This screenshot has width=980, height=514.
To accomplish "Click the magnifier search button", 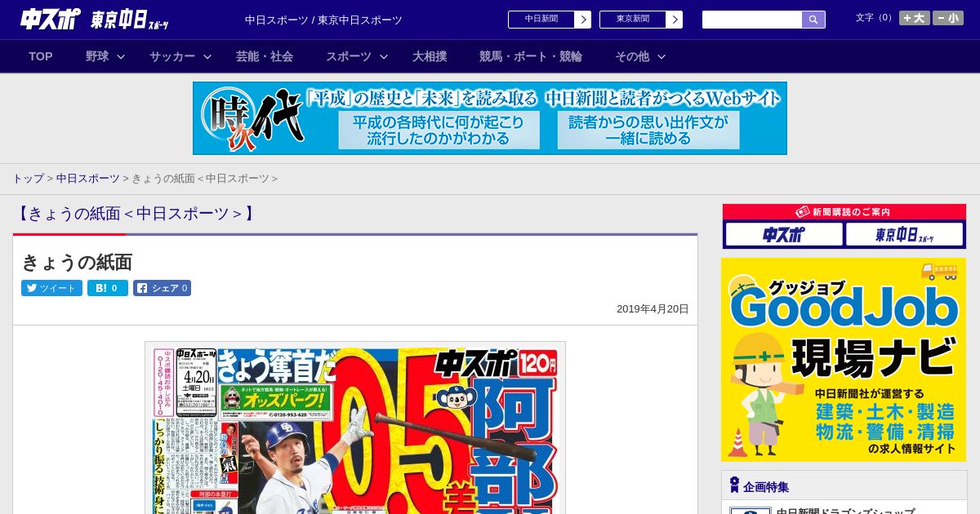I will (x=813, y=20).
